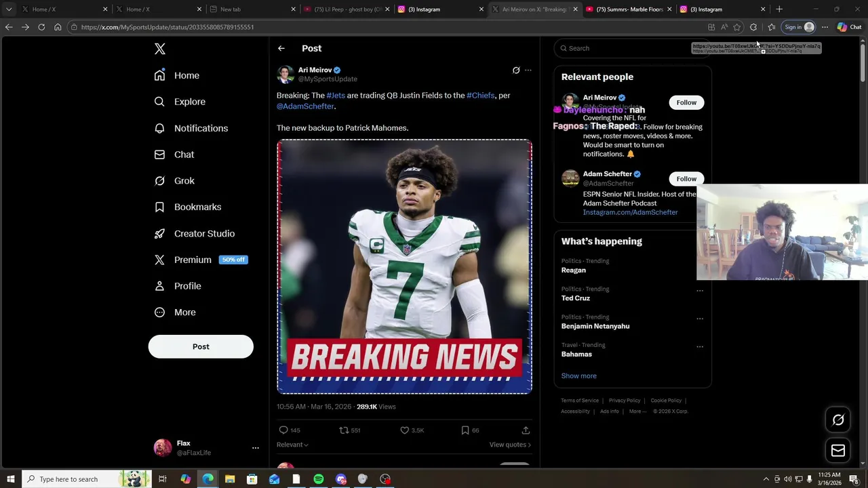Viewport: 868px width, 488px height.
Task: Open Home in X sidebar
Action: pos(176,75)
